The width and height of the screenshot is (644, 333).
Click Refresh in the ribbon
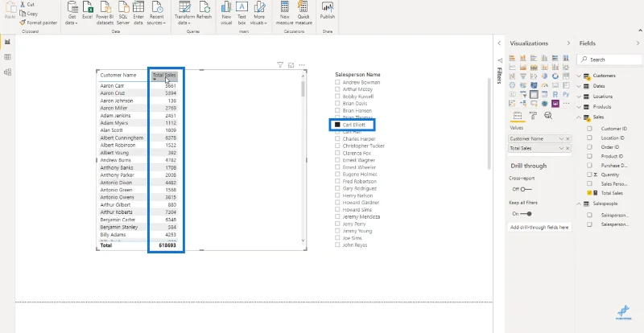(204, 10)
